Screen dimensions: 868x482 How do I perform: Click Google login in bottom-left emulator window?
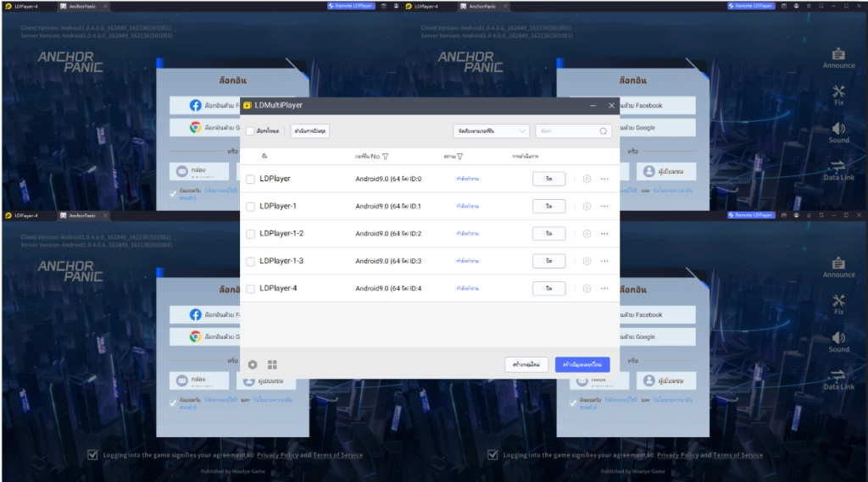click(x=205, y=336)
